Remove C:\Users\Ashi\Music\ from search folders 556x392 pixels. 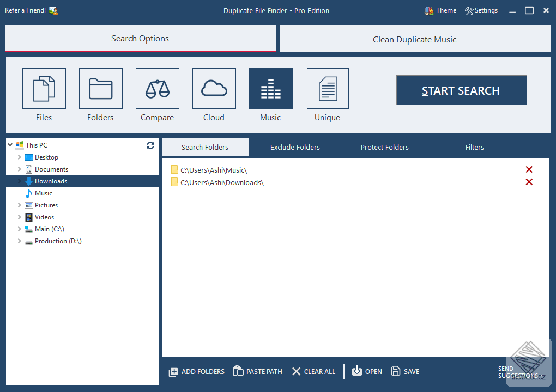(x=529, y=170)
